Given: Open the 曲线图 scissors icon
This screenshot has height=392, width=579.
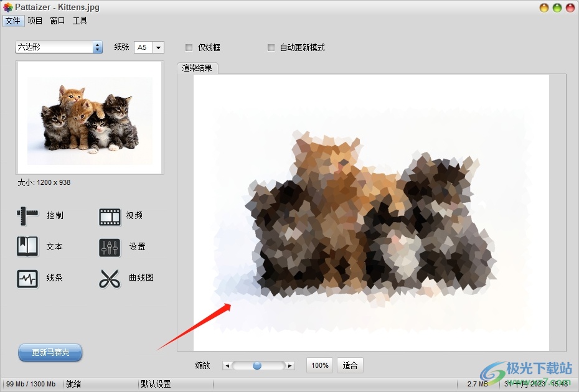Looking at the screenshot, I should coord(110,279).
